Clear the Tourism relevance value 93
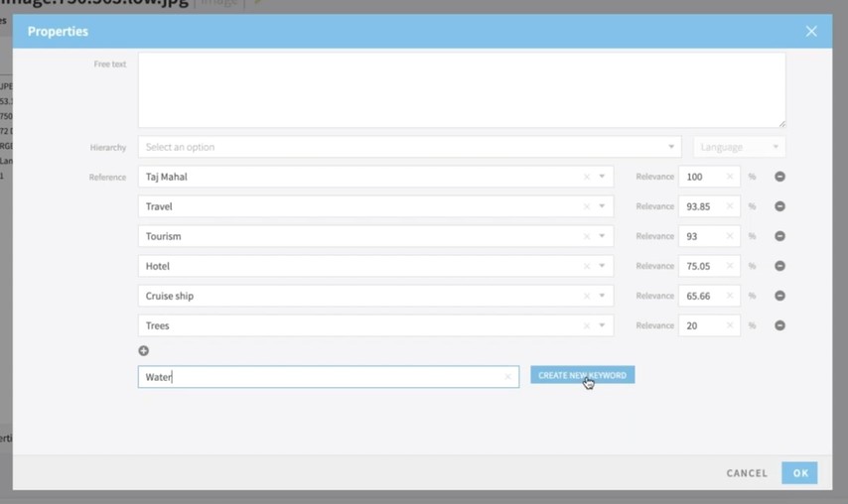 (730, 236)
